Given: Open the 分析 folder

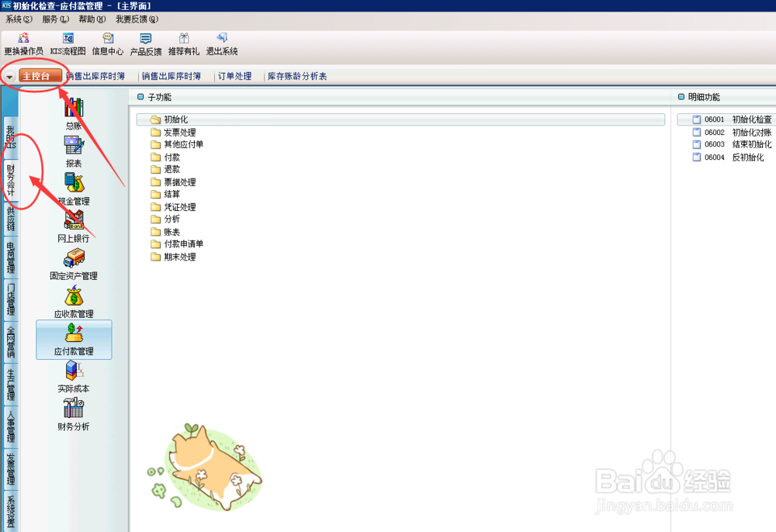Looking at the screenshot, I should 165,219.
